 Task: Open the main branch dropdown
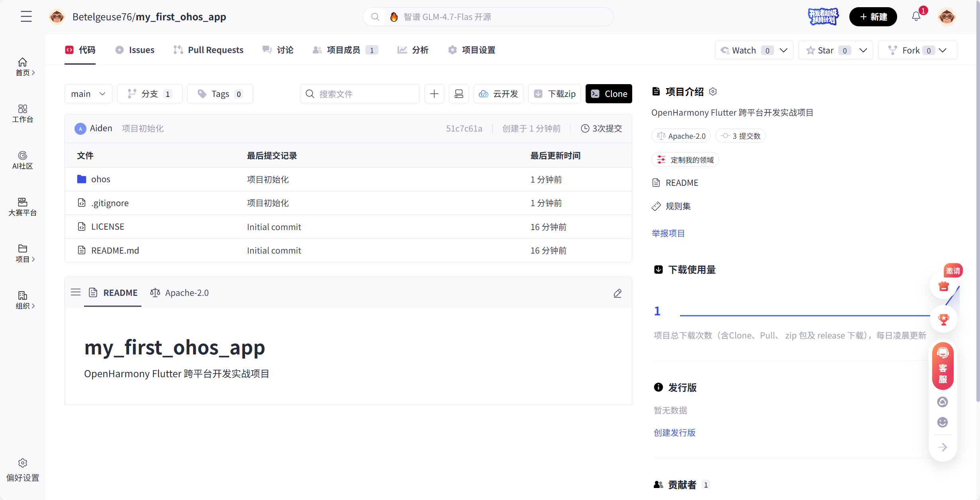88,93
